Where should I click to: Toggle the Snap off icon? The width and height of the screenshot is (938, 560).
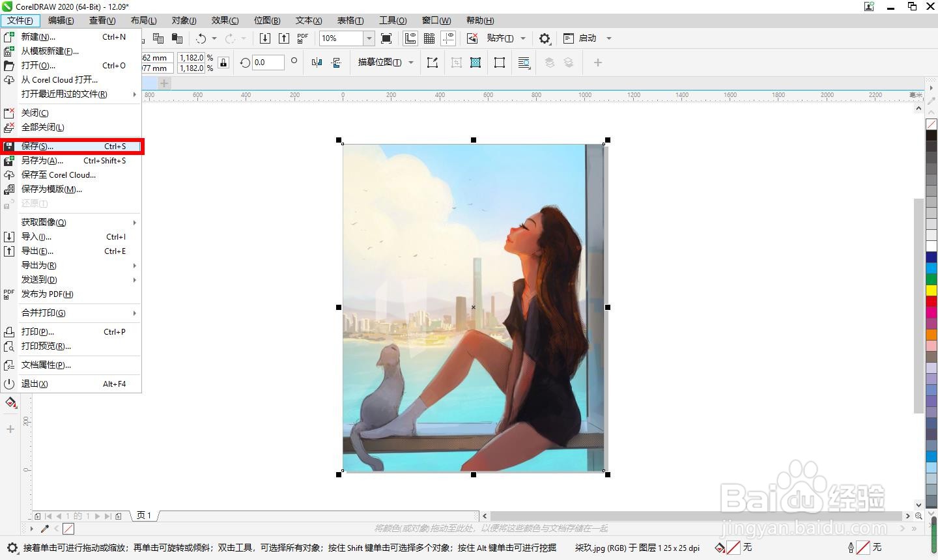pyautogui.click(x=473, y=38)
